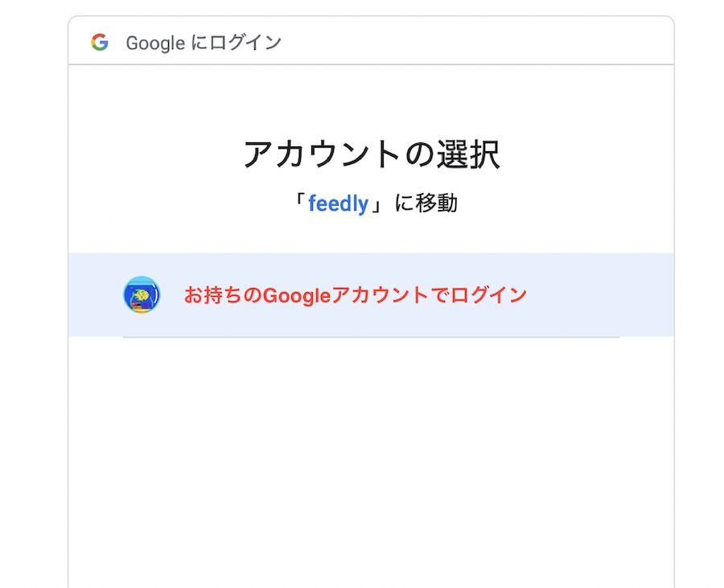Click the word "Google" in the dialog header
Image resolution: width=724 pixels, height=588 pixels.
(x=155, y=43)
